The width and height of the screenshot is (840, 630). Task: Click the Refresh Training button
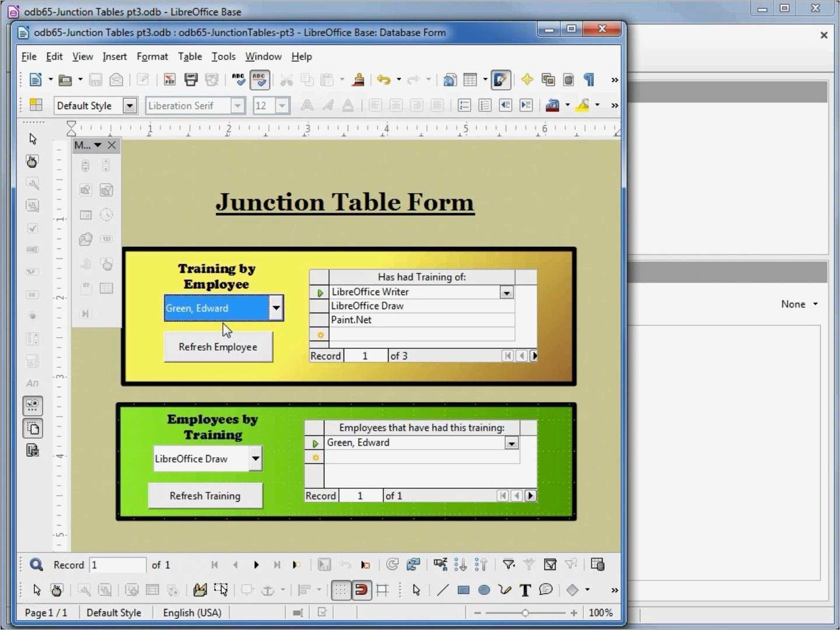tap(205, 496)
